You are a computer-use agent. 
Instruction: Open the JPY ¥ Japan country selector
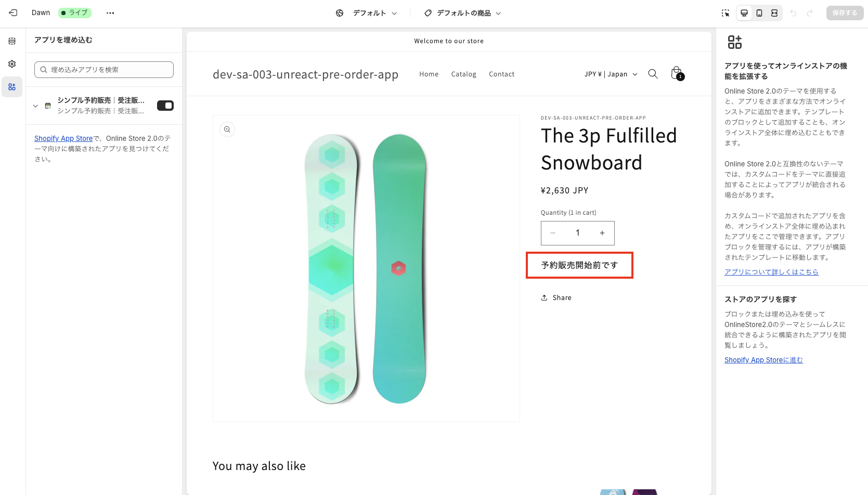[611, 74]
